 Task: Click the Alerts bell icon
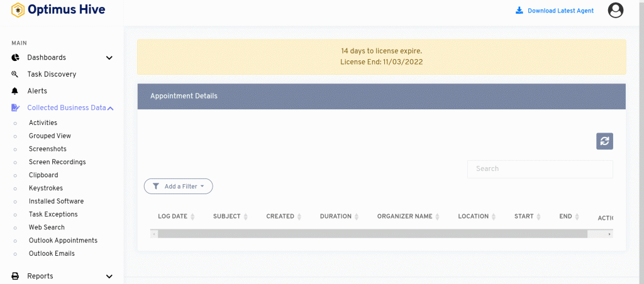click(x=15, y=90)
